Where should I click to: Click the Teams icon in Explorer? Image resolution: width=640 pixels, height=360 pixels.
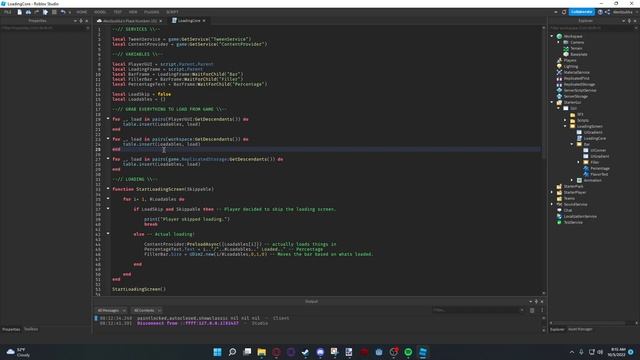tap(560, 198)
